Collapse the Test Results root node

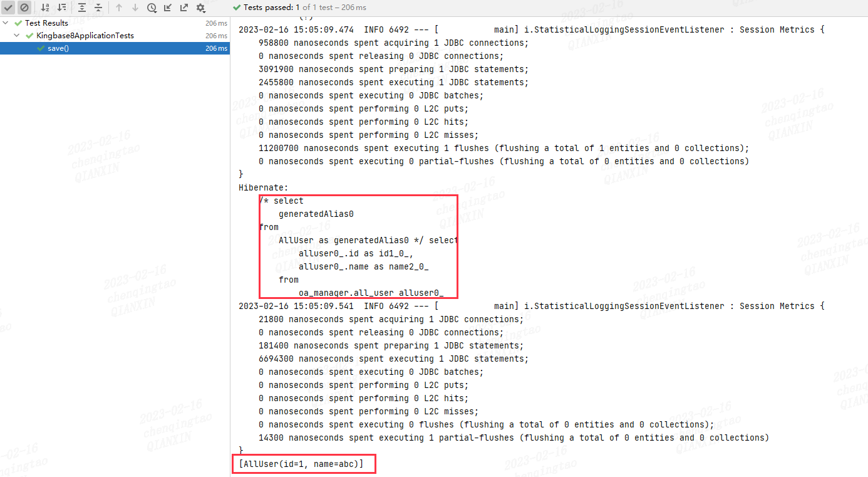[x=6, y=23]
